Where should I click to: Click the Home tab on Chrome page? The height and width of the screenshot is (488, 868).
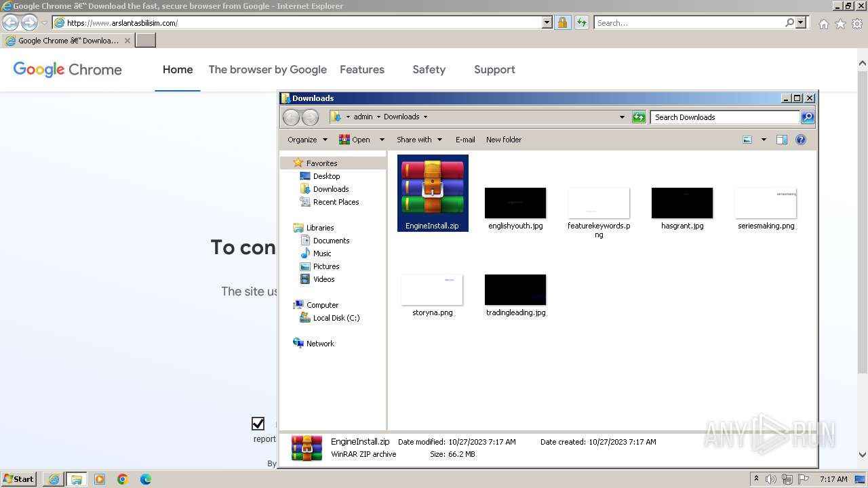pyautogui.click(x=178, y=69)
